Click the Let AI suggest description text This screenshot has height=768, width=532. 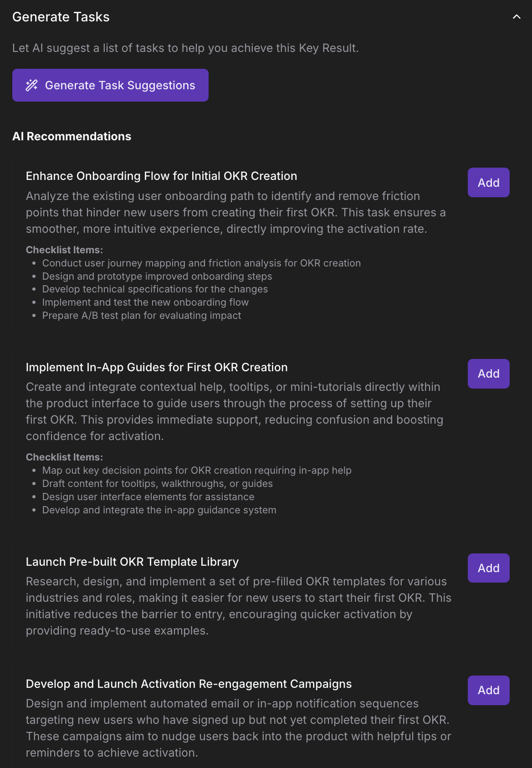[x=185, y=48]
